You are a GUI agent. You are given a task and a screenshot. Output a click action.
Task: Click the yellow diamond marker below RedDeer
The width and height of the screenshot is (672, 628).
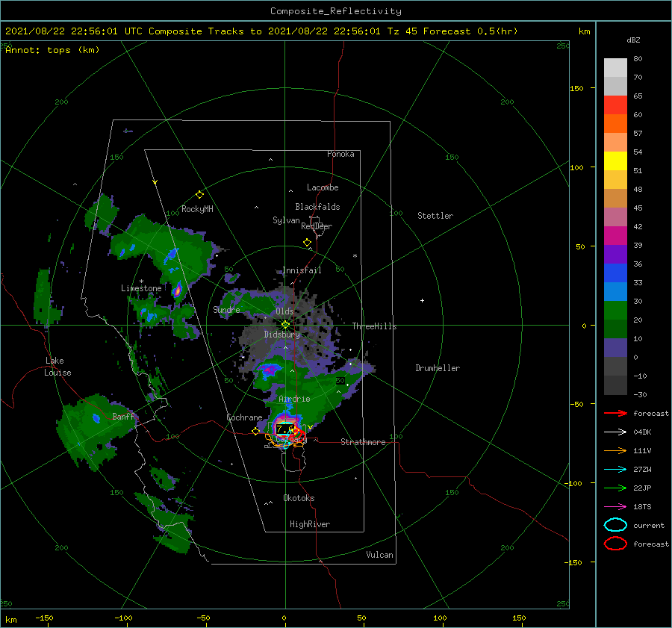pyautogui.click(x=308, y=243)
